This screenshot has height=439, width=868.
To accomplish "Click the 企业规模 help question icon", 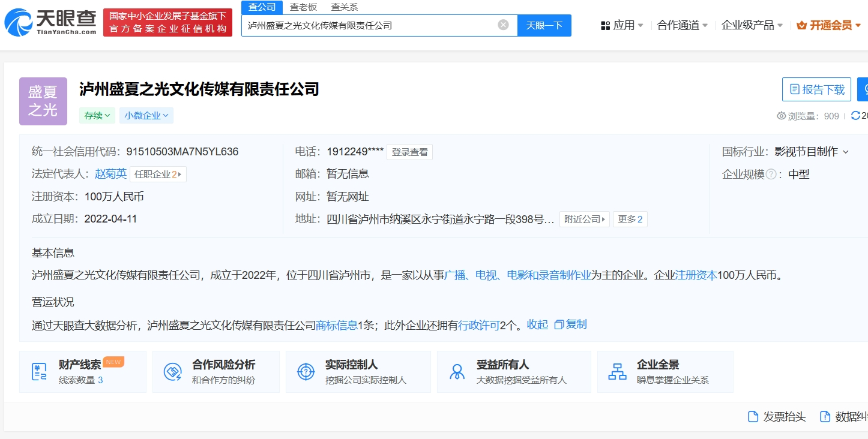I will point(771,175).
